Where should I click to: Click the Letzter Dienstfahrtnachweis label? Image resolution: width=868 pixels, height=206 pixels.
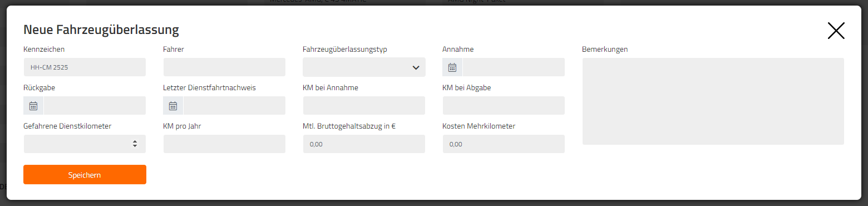click(x=210, y=87)
